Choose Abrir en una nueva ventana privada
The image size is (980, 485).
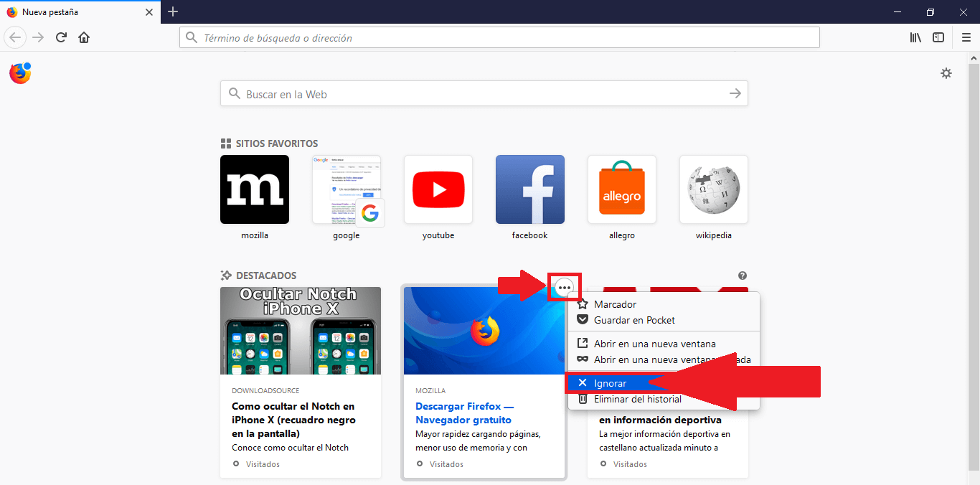(x=664, y=359)
